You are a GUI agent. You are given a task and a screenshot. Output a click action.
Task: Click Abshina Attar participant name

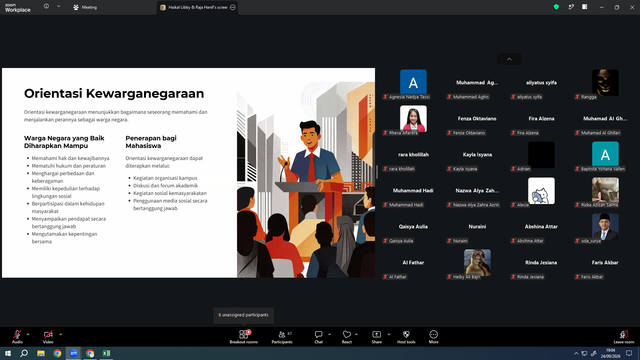(x=541, y=226)
